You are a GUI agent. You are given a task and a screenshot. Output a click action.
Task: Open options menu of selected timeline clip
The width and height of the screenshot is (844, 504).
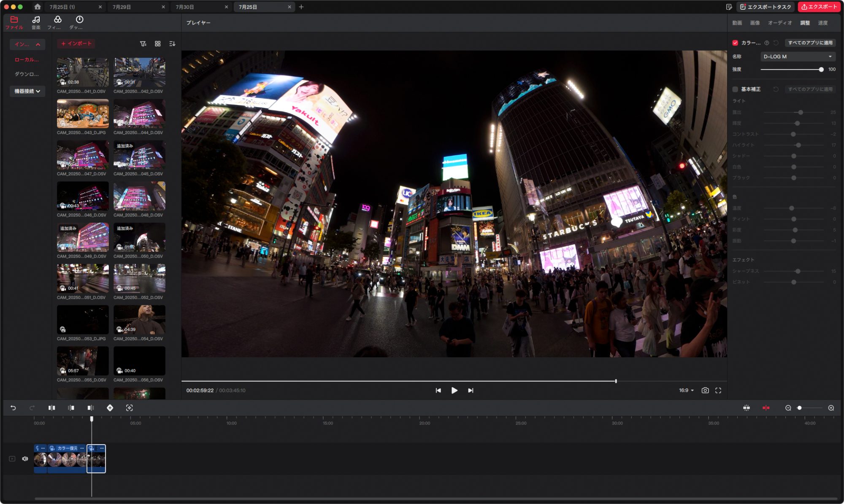pyautogui.click(x=102, y=448)
